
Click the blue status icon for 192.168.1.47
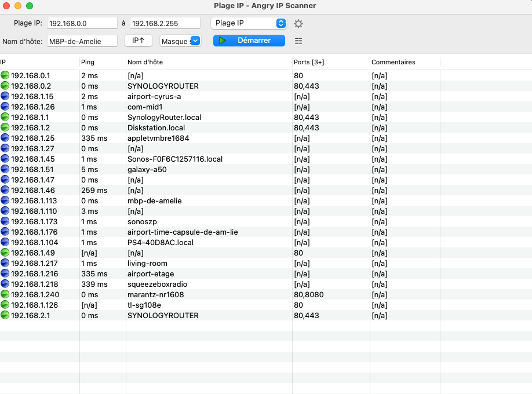(x=5, y=180)
